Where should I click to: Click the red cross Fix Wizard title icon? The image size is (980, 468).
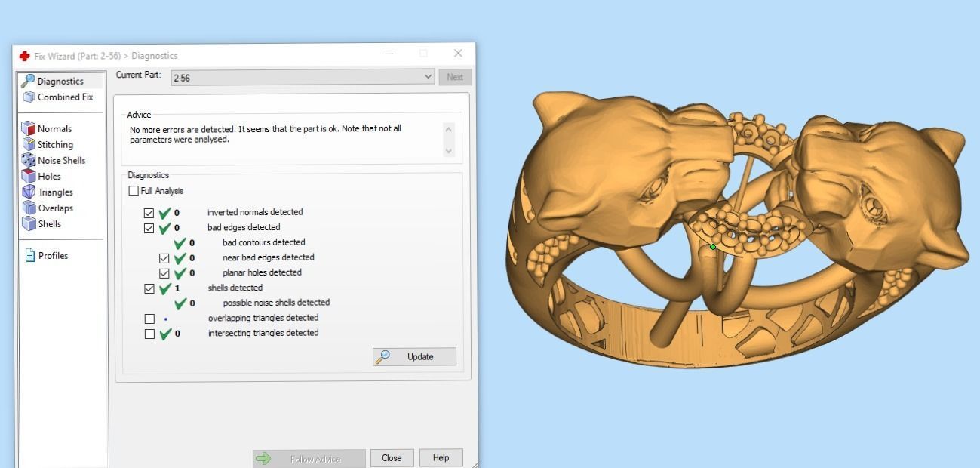(25, 56)
